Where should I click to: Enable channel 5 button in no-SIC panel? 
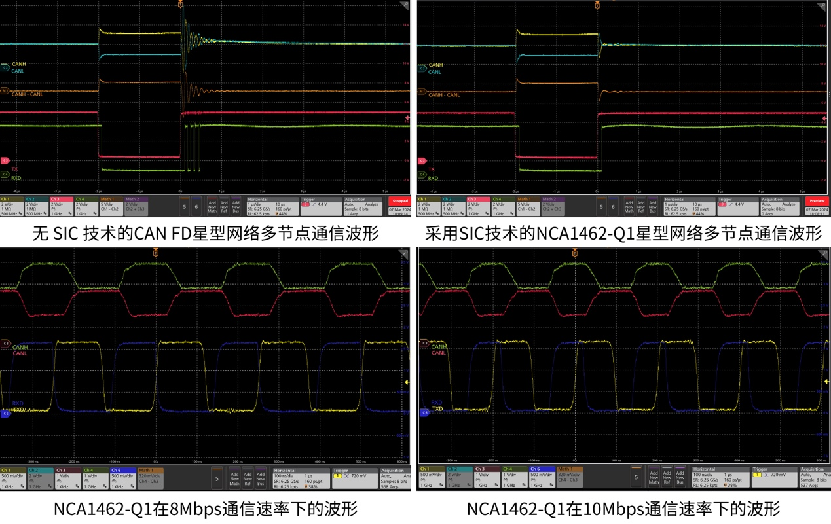pos(184,206)
